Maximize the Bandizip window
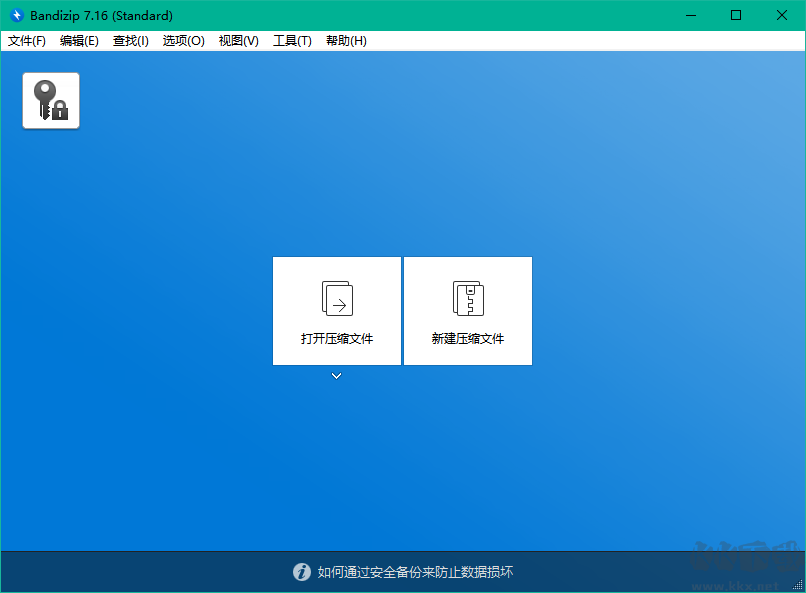Viewport: 806px width, 593px height. 736,15
